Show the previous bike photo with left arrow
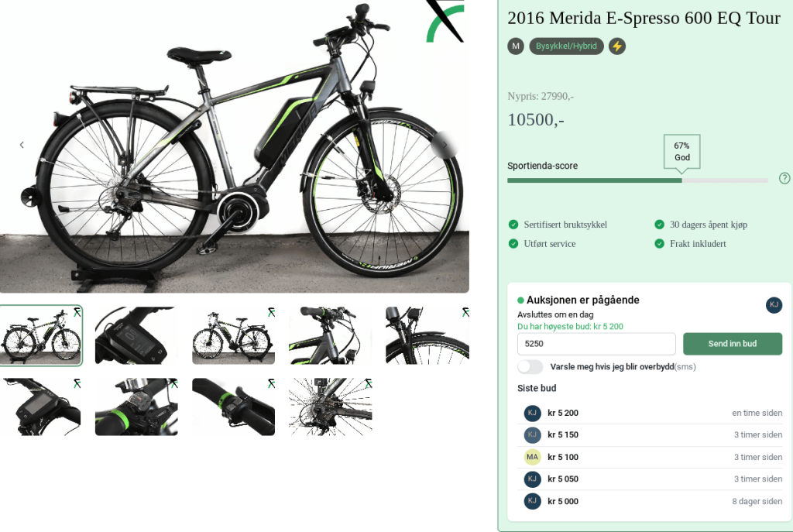 22,145
